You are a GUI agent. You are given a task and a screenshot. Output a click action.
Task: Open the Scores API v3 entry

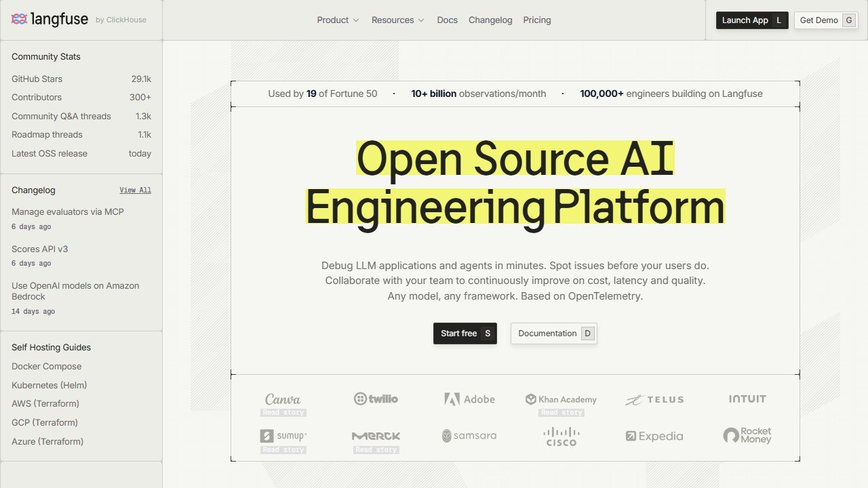pos(40,249)
